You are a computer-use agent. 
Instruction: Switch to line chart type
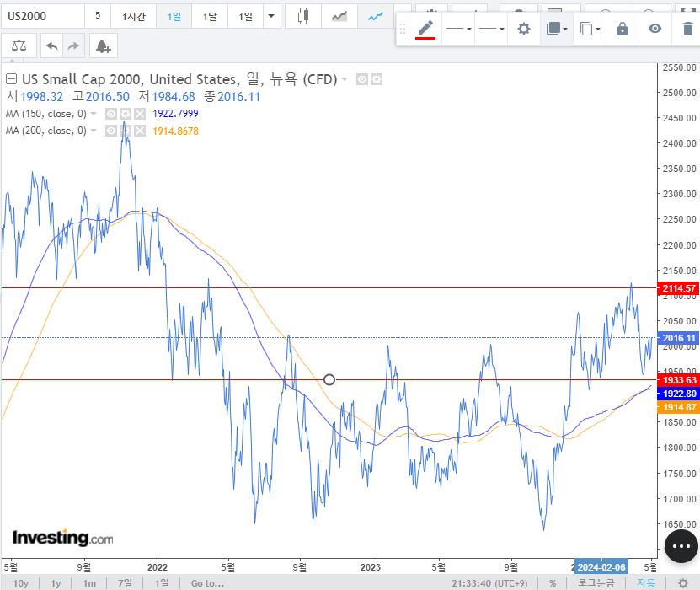point(376,17)
